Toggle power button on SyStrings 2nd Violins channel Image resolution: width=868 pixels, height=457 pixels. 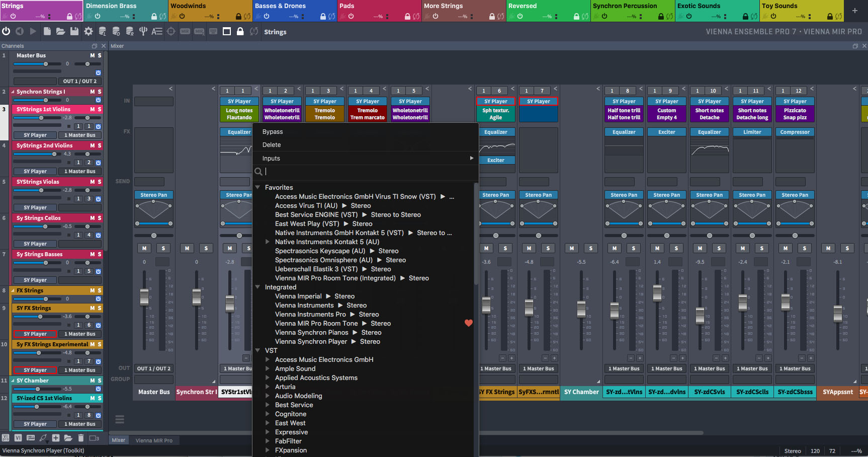click(x=98, y=163)
